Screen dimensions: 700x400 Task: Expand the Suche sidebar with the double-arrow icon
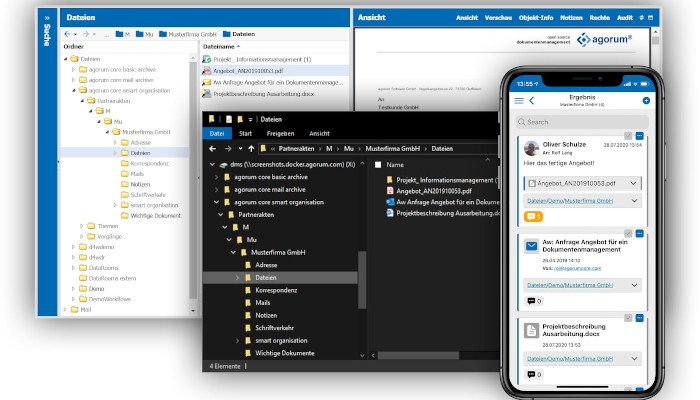[x=47, y=18]
